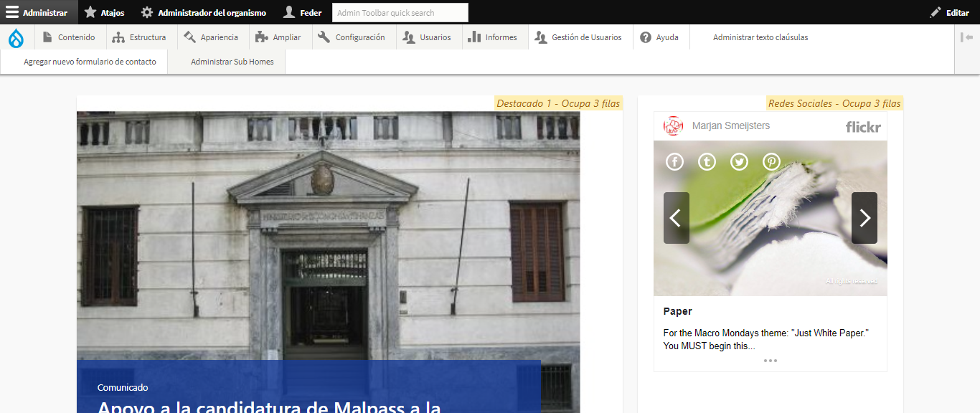Click the Editar pencil button
This screenshot has width=980, height=413.
pyautogui.click(x=949, y=12)
